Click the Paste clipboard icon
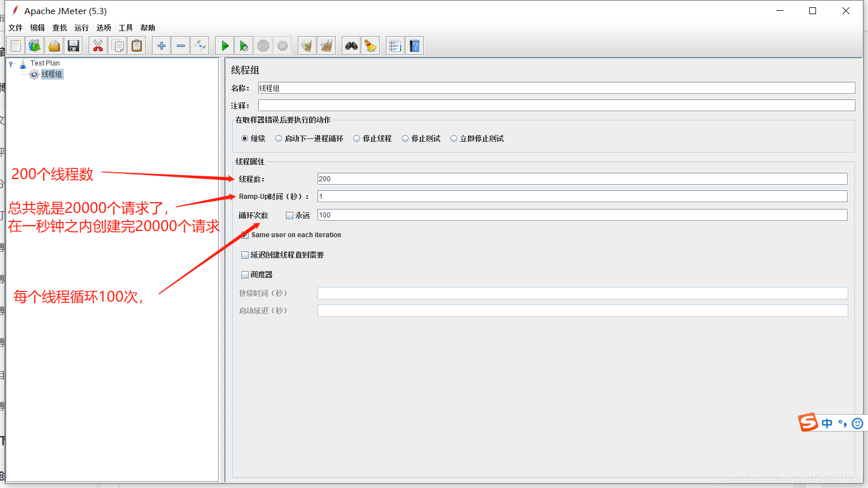Viewport: 868px width, 488px height. pos(137,46)
